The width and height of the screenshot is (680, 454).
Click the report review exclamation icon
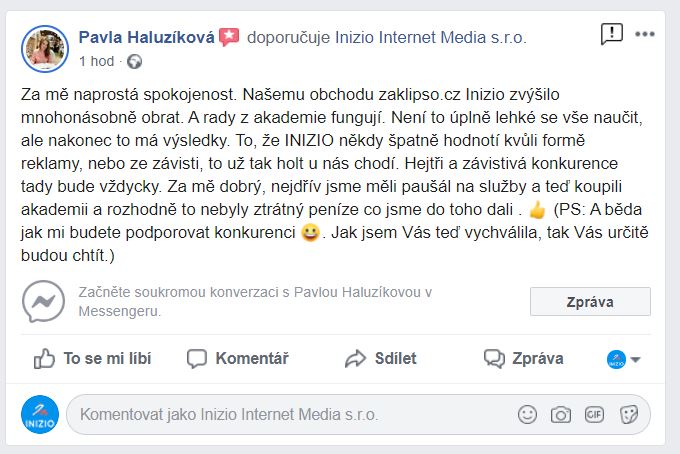(611, 34)
